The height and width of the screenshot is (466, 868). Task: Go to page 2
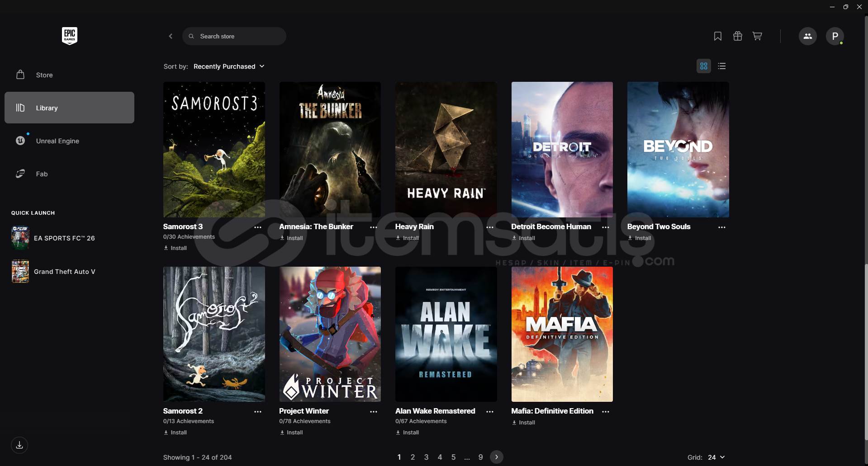[413, 457]
